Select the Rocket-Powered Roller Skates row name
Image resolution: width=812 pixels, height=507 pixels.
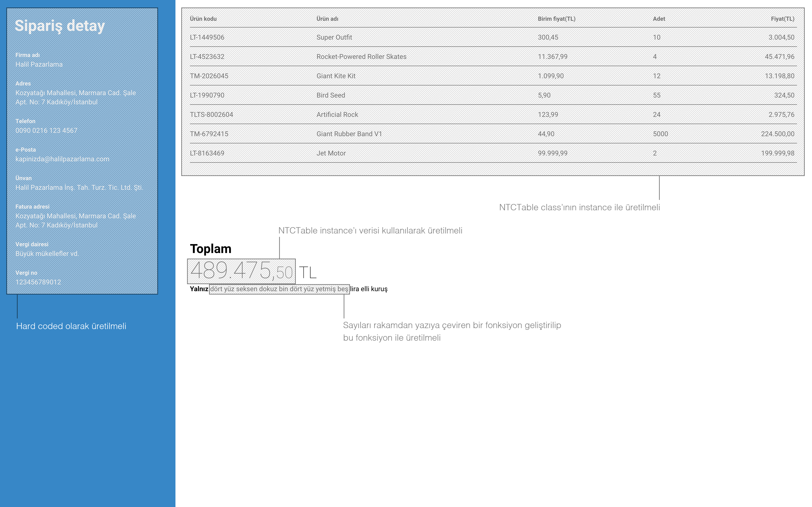coord(361,57)
